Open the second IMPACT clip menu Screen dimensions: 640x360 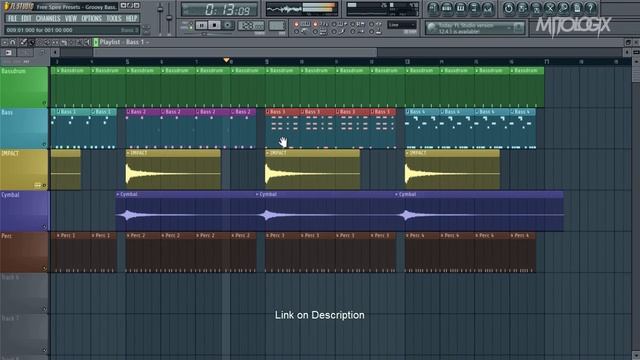click(128, 153)
